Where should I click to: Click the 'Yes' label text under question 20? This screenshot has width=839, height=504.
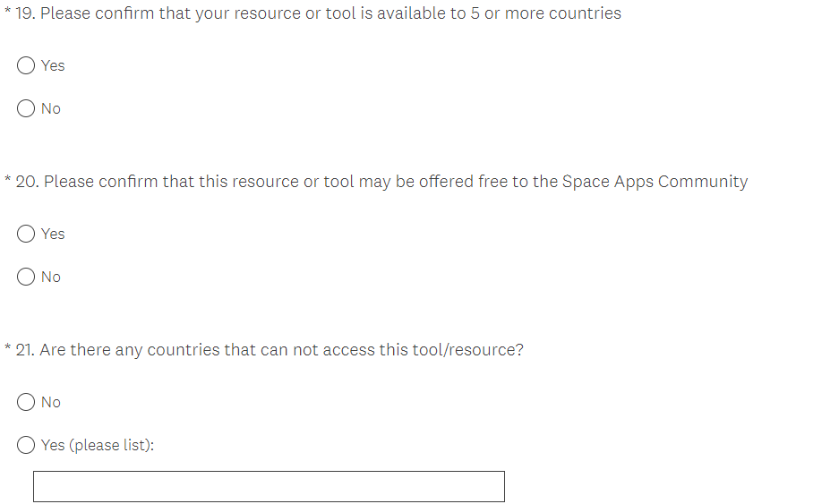coord(53,234)
